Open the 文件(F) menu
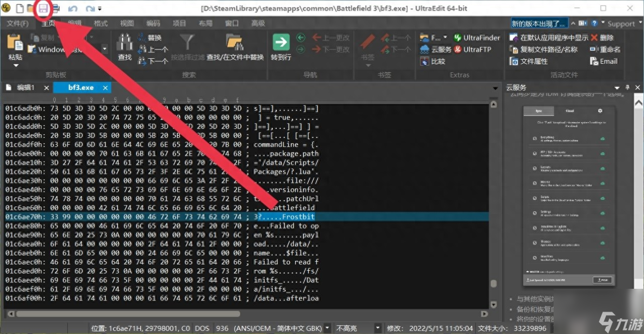Screen dimensions: 644x334 coord(18,24)
